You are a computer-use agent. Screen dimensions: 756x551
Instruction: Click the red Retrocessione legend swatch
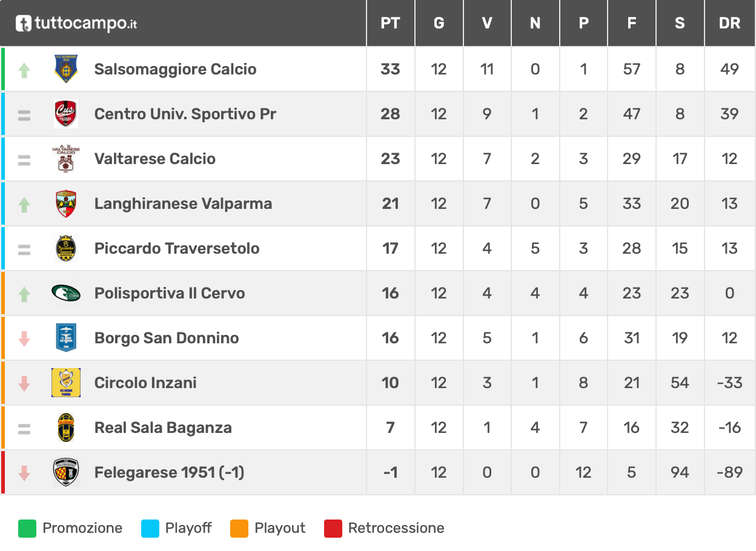click(333, 528)
